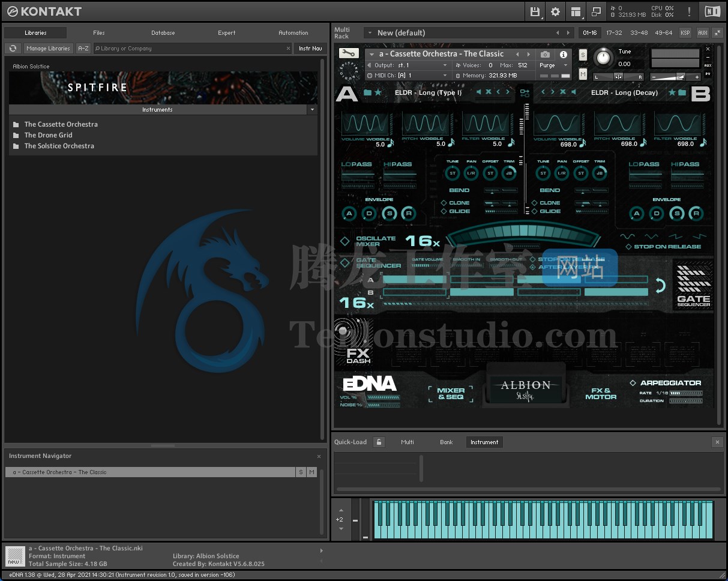
Task: Adjust the Tune knob
Action: [603, 58]
